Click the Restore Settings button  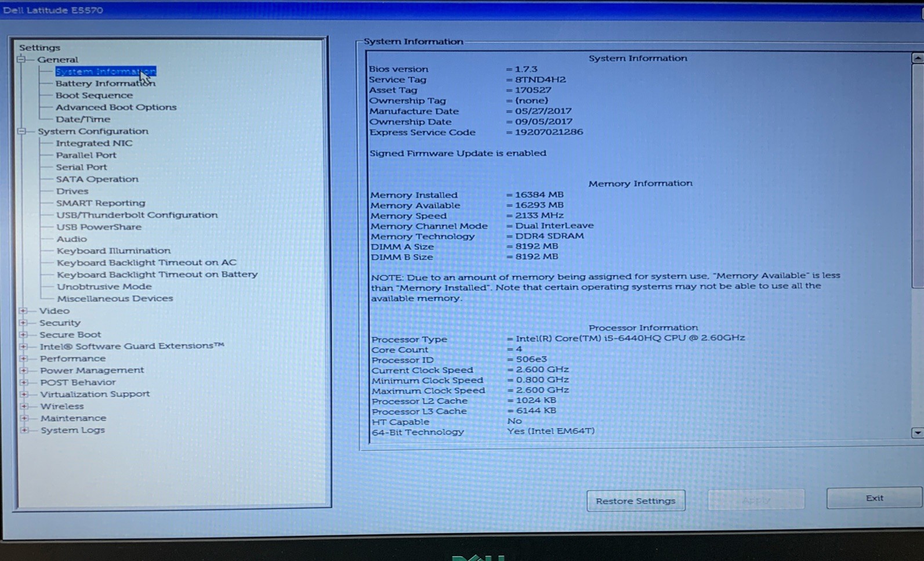coord(636,501)
